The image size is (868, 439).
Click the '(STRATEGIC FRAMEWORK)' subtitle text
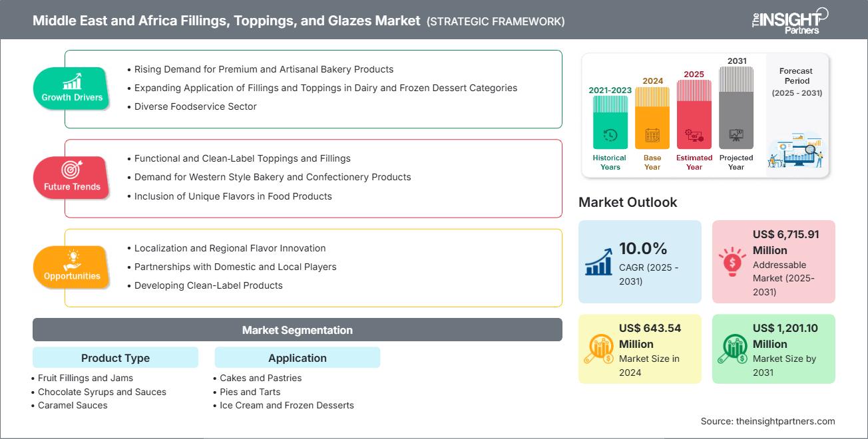point(496,21)
